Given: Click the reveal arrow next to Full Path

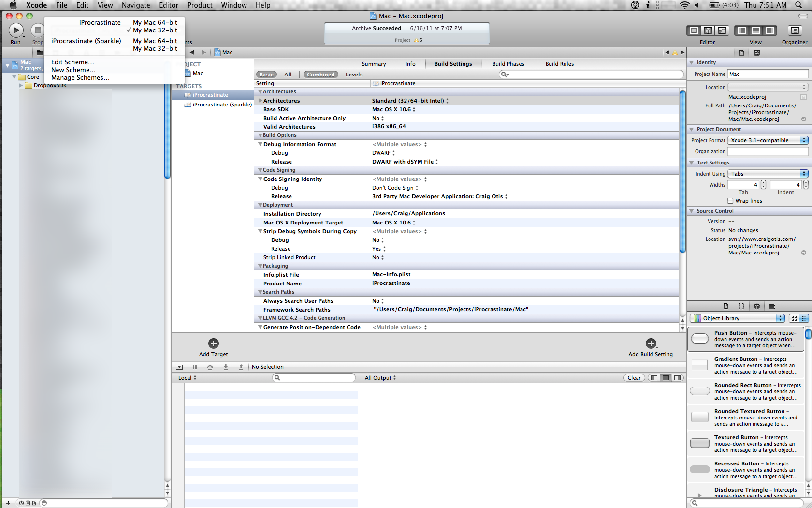Looking at the screenshot, I should (804, 119).
